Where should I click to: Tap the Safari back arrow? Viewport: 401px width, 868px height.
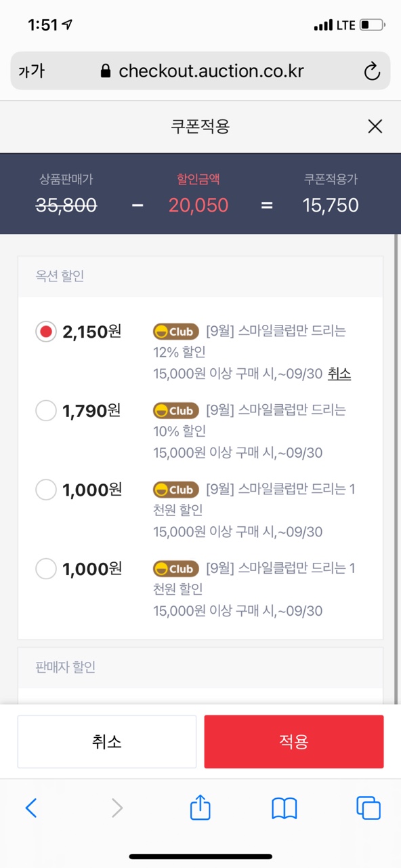coord(30,808)
